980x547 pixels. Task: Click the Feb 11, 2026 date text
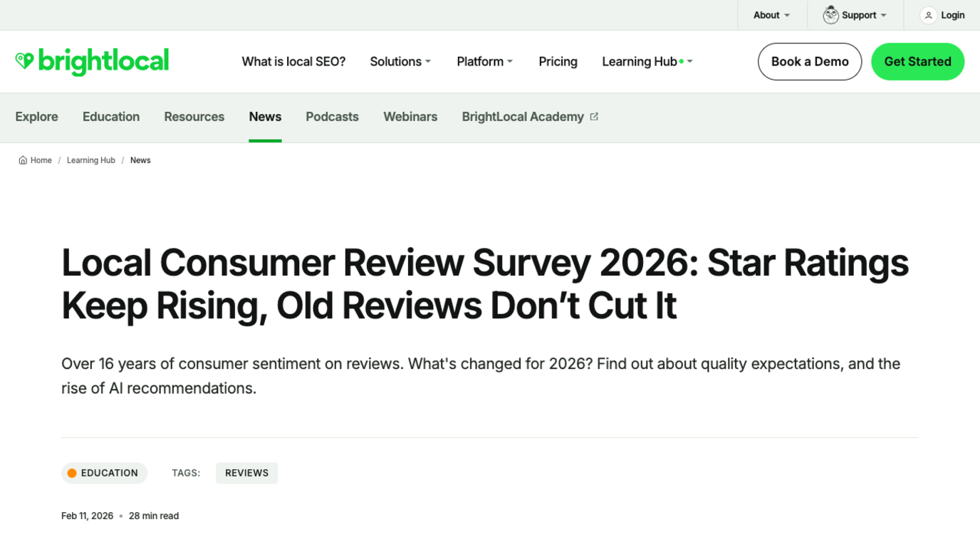pyautogui.click(x=87, y=516)
